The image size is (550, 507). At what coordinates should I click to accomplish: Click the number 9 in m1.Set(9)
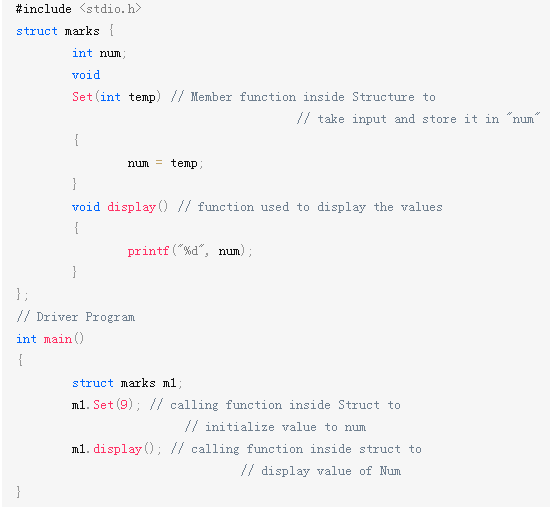point(123,405)
